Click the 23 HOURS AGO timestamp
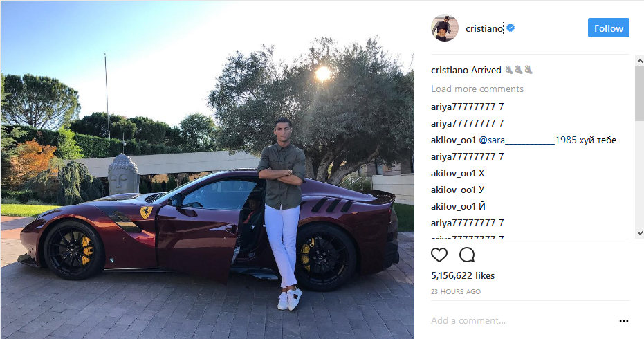Screen dimensions: 644x339 455,292
